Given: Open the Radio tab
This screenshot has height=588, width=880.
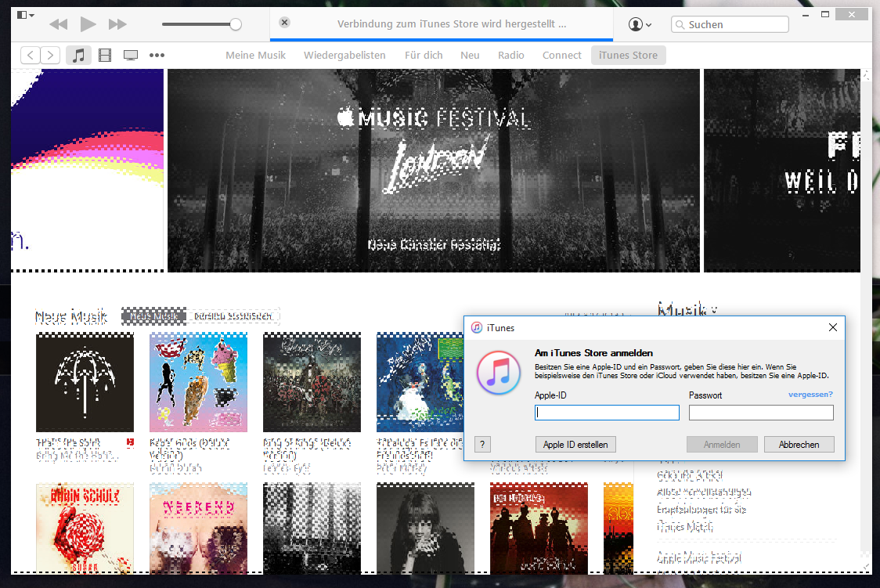Looking at the screenshot, I should [510, 55].
